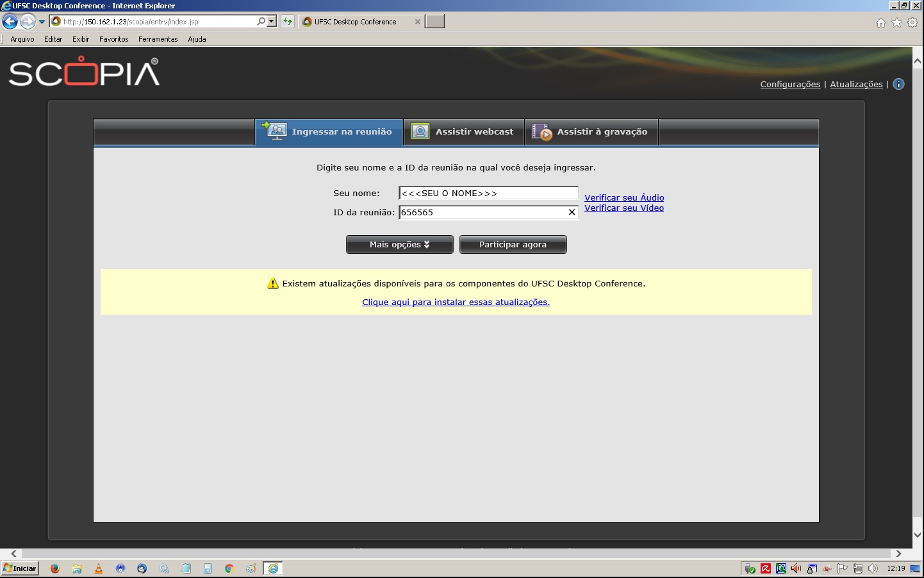This screenshot has width=924, height=578.
Task: Open the info icon beside Atualizações
Action: click(898, 84)
